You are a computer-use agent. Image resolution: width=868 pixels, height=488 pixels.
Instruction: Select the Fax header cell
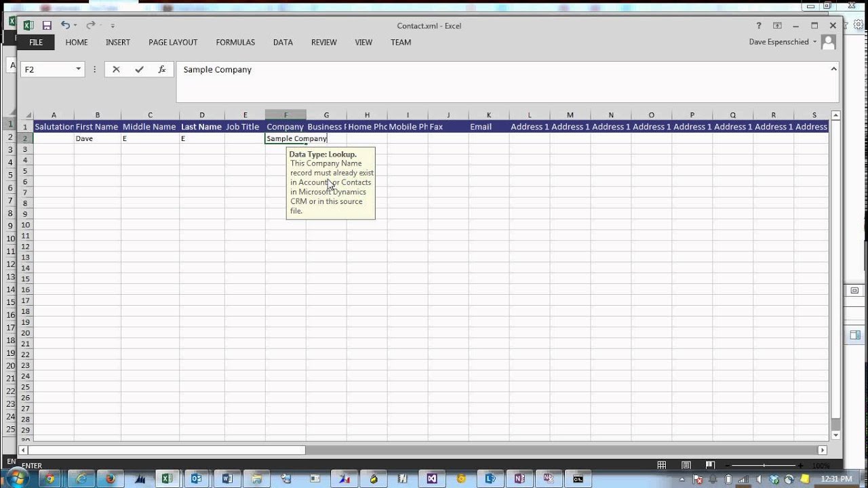(x=448, y=127)
